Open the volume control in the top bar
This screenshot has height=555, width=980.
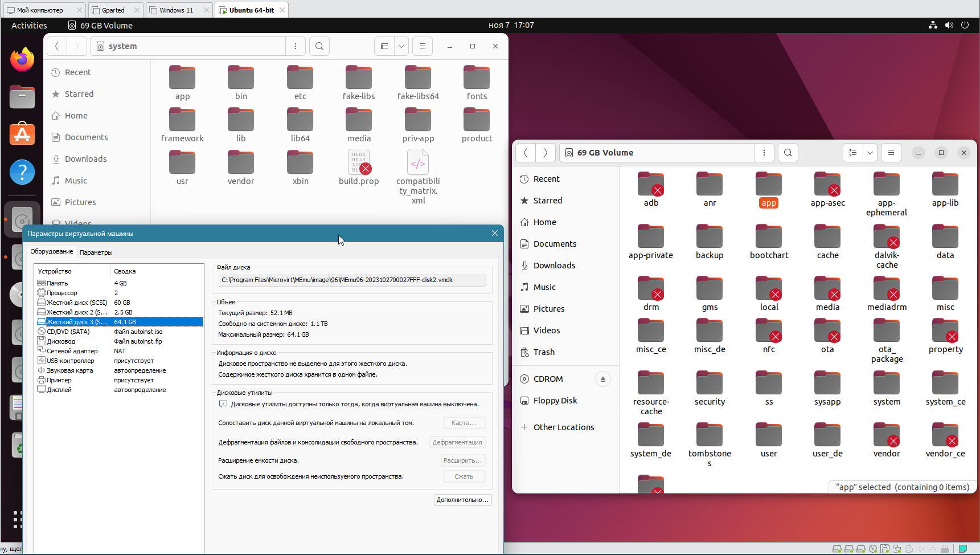pos(949,25)
